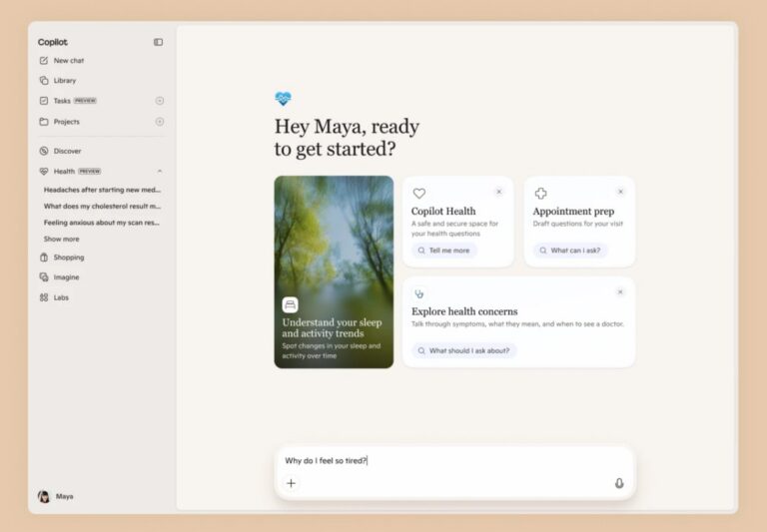Open chat 'Headaches after starting new med...'
This screenshot has height=532, width=767.
[102, 190]
